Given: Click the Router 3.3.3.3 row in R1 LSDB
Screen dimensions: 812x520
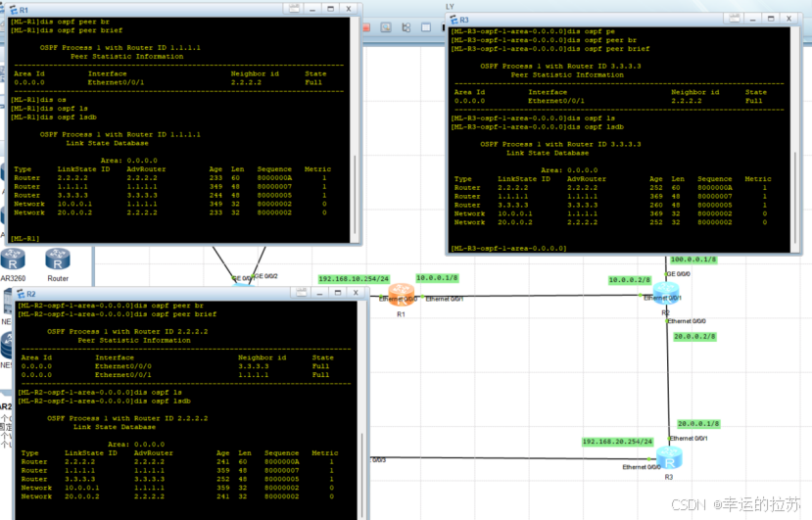Looking at the screenshot, I should pyautogui.click(x=170, y=195).
